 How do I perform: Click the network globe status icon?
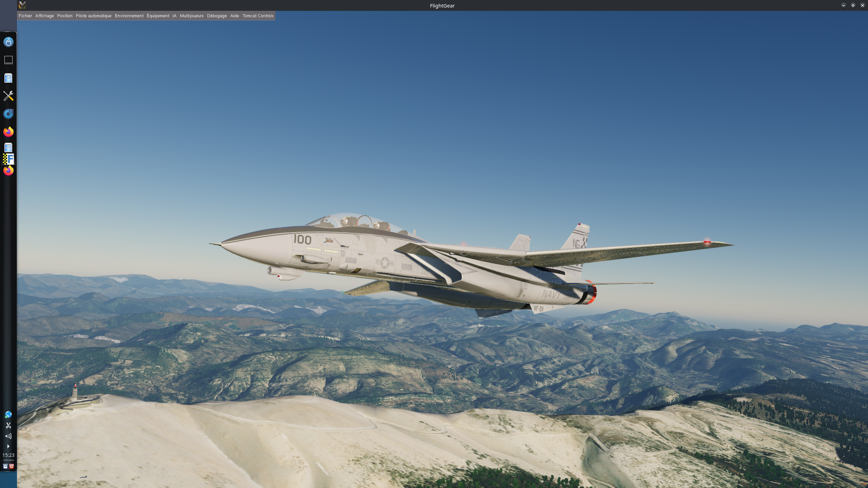[8, 415]
